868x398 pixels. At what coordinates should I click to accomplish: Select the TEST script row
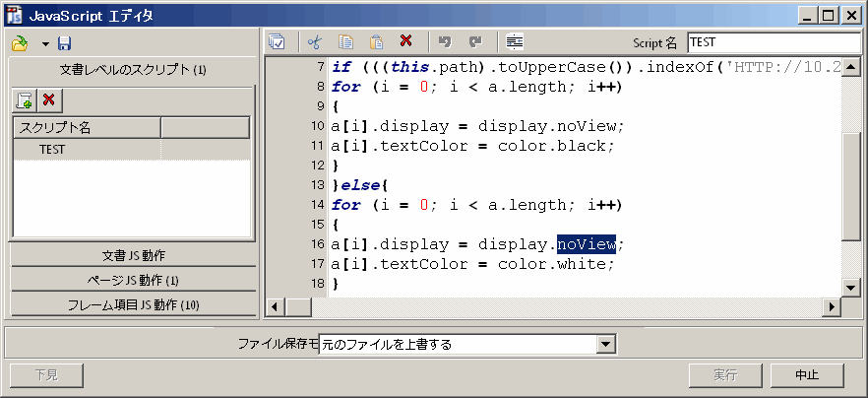point(132,150)
